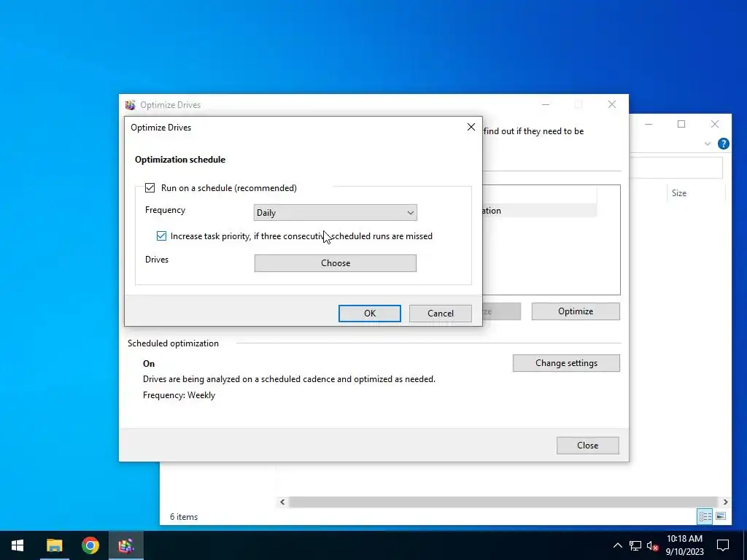Open the Windows Start menu

[x=18, y=545]
